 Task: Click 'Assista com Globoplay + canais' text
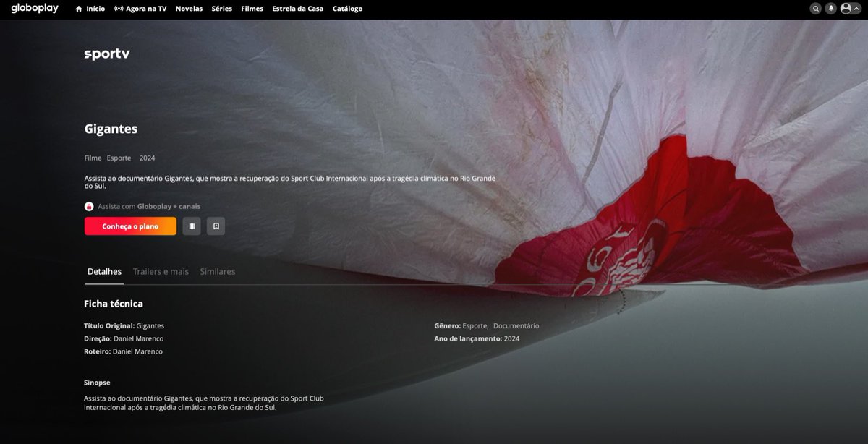coord(149,206)
